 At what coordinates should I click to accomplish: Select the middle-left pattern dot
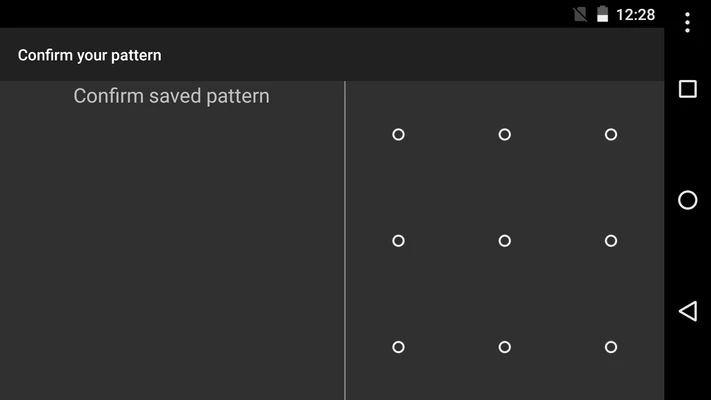point(398,241)
